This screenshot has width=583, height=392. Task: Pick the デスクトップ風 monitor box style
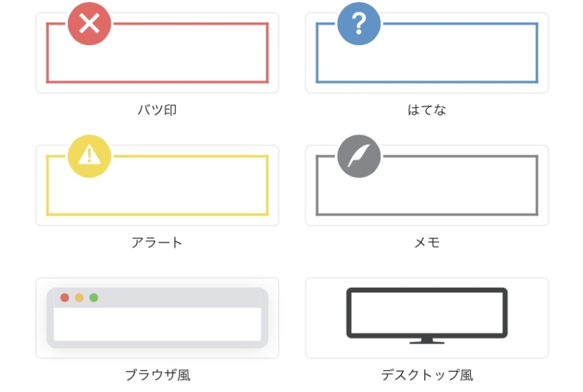427,318
